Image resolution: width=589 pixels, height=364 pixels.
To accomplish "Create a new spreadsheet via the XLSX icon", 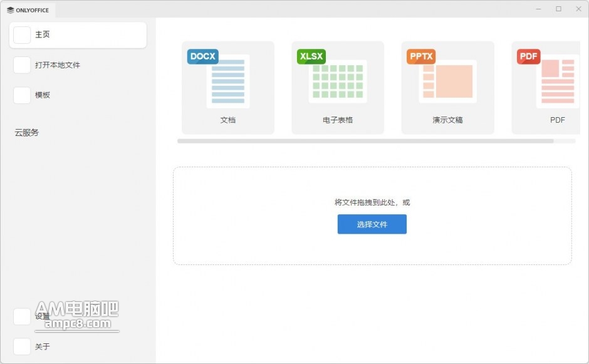I will pos(337,80).
